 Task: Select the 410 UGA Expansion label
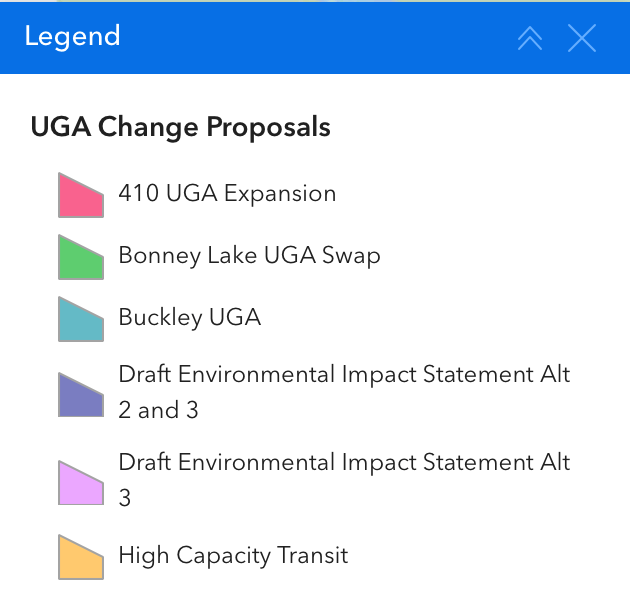click(227, 193)
